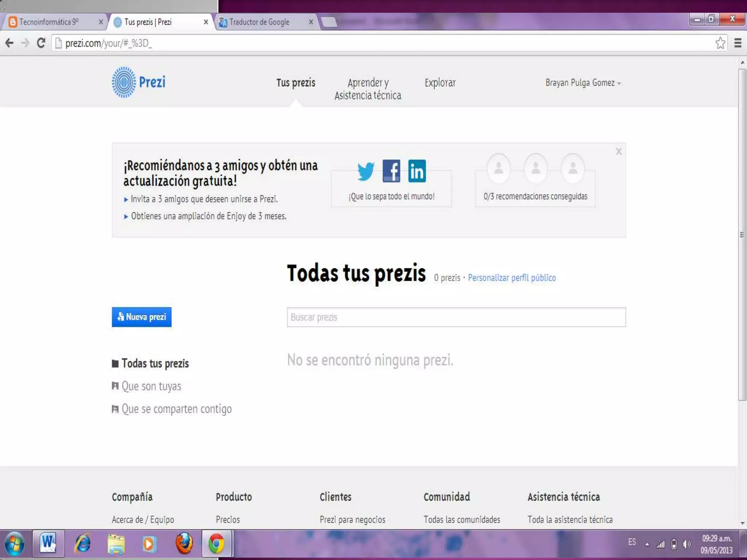Open Firefox from the taskbar
747x560 pixels.
[184, 544]
